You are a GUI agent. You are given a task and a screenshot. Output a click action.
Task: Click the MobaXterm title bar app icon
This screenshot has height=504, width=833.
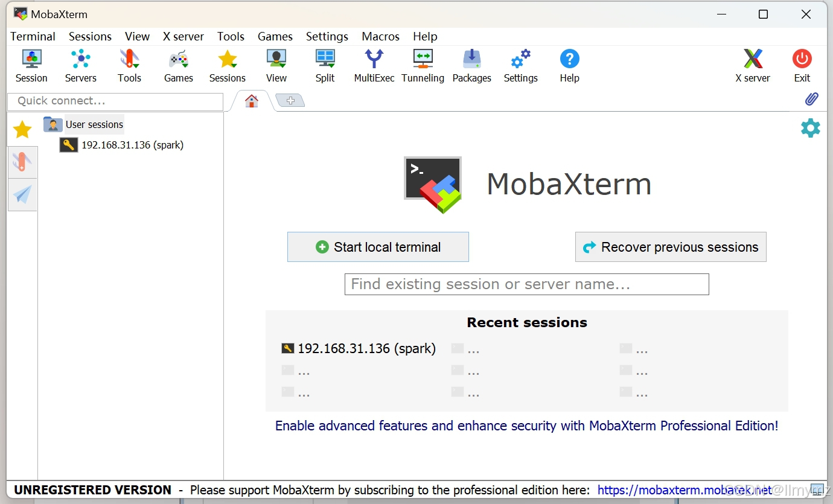pyautogui.click(x=21, y=14)
